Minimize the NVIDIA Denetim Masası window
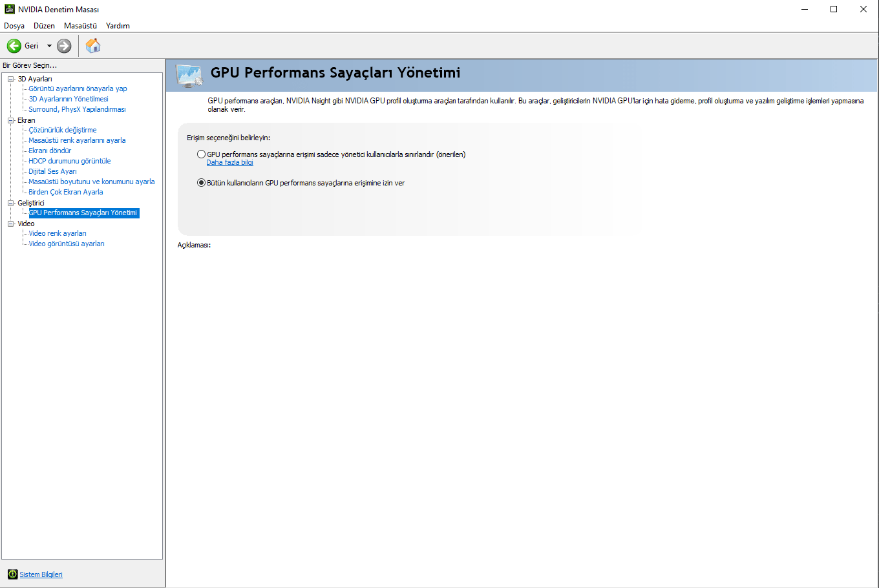Screen dimensions: 879x588 click(805, 9)
